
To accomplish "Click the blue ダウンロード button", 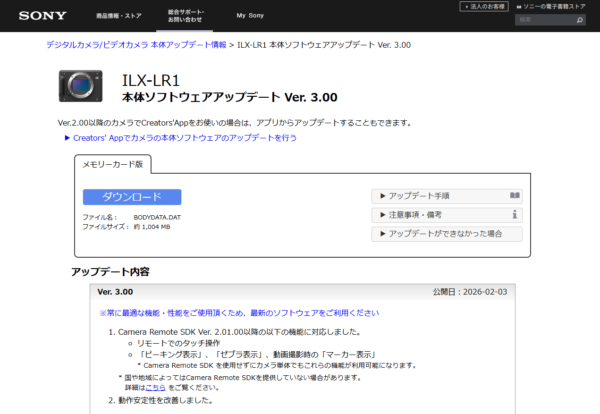I will 132,197.
